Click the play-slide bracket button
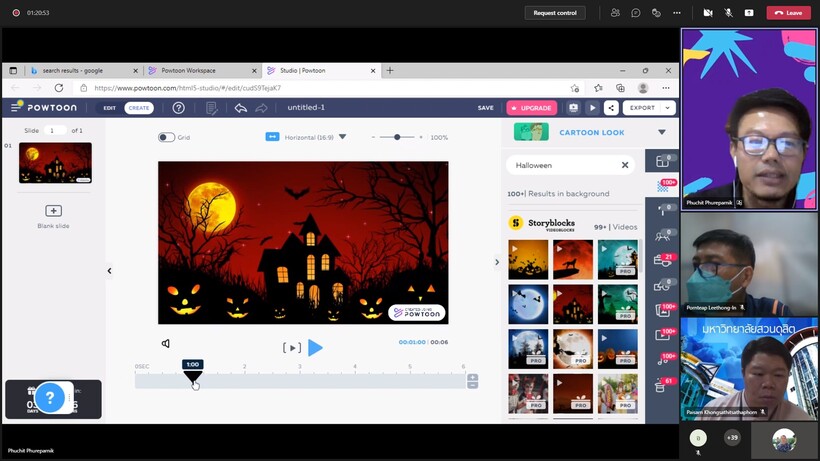Image resolution: width=820 pixels, height=461 pixels. (292, 348)
